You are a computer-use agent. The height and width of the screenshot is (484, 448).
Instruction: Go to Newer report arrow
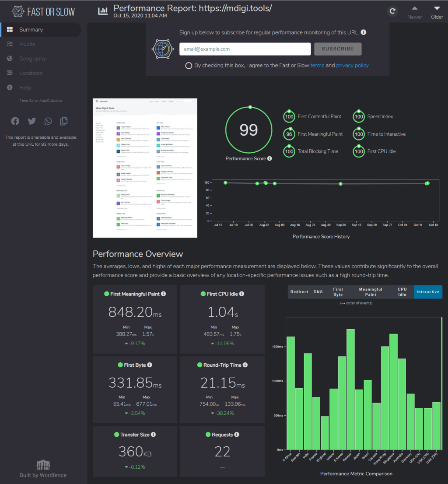[414, 12]
